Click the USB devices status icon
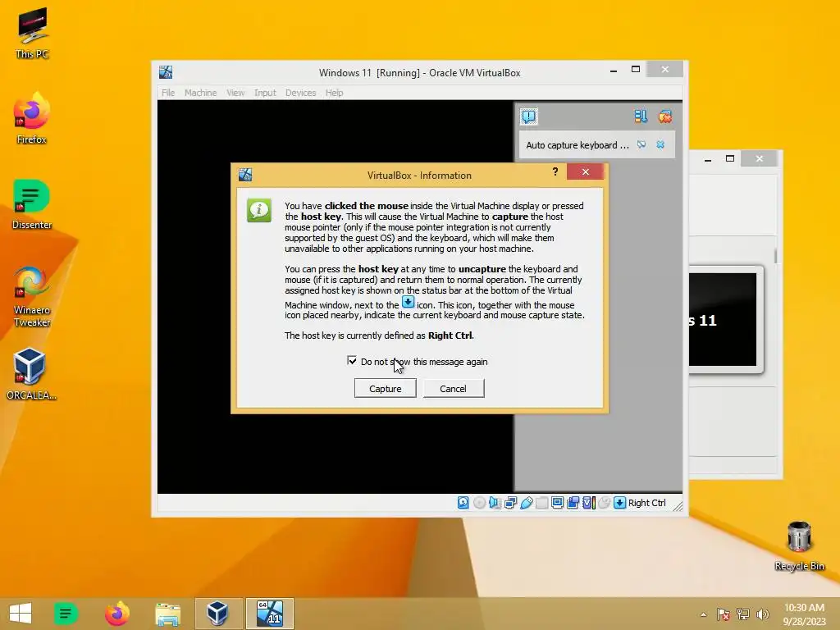 [527, 503]
